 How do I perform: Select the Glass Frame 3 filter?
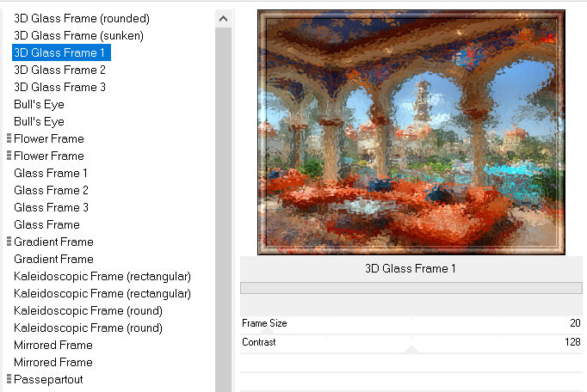51,207
